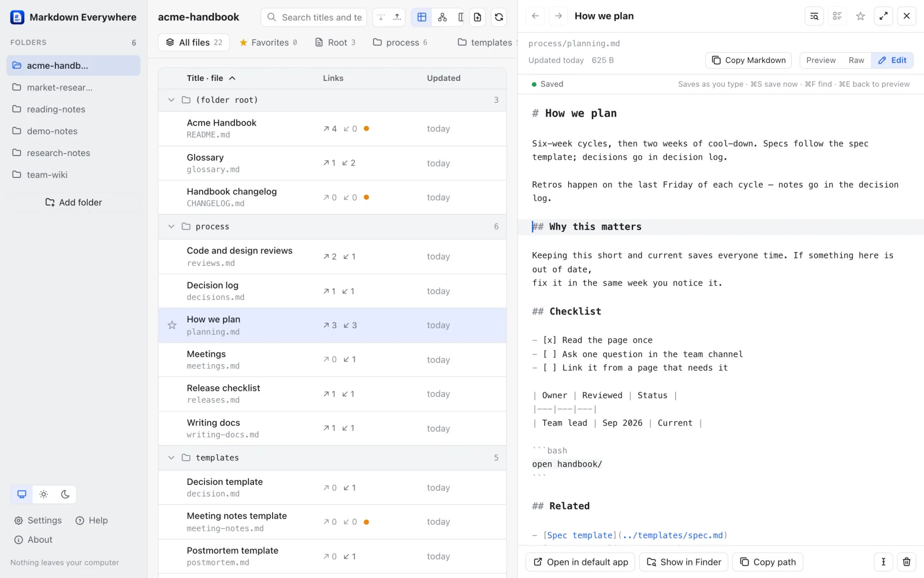Collapse the (folder root) group

pyautogui.click(x=171, y=100)
